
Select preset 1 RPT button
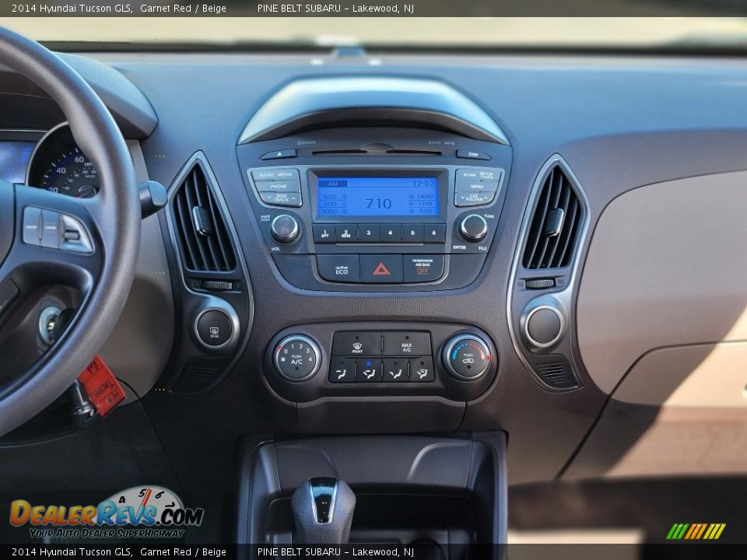324,233
